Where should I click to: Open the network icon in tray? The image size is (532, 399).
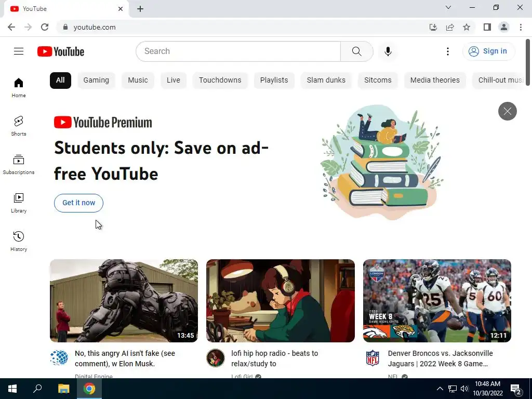(453, 389)
